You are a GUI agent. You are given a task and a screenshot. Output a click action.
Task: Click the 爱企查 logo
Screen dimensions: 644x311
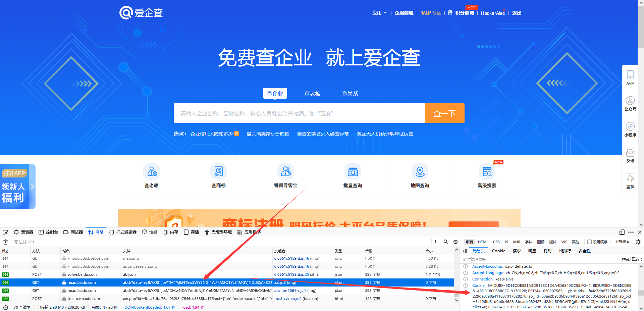point(141,13)
